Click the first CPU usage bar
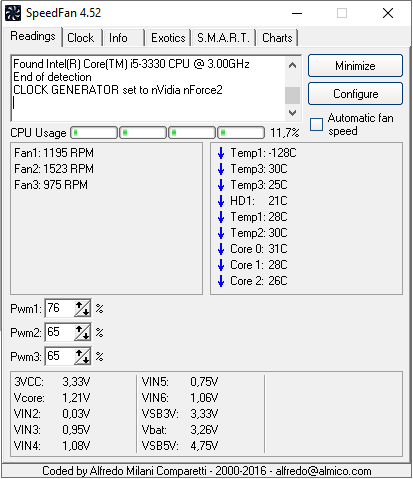The image size is (413, 479). coord(94,133)
